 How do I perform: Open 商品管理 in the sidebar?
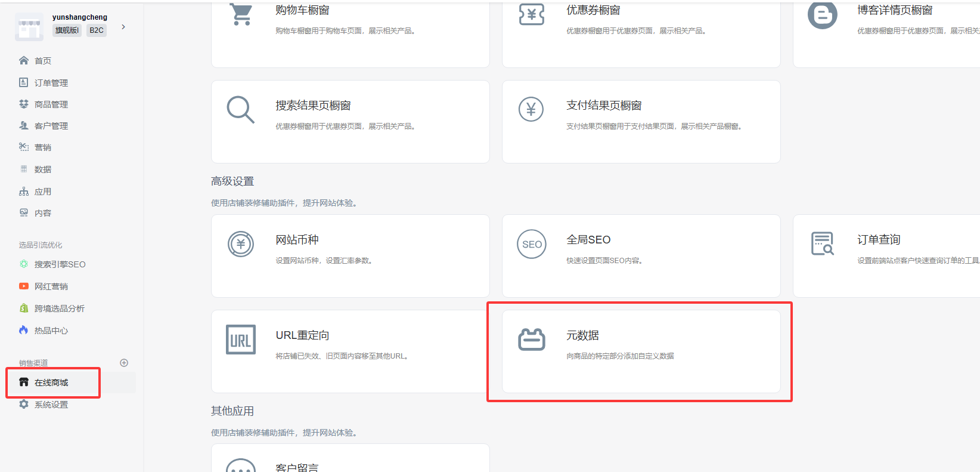[x=51, y=104]
